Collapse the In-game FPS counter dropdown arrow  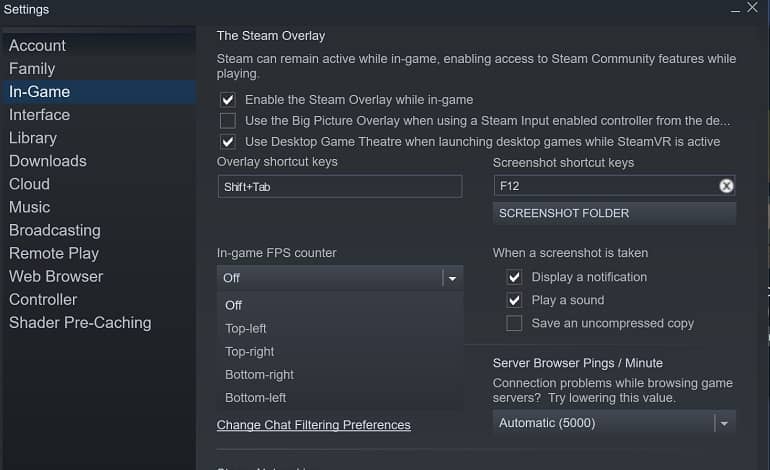tap(452, 278)
